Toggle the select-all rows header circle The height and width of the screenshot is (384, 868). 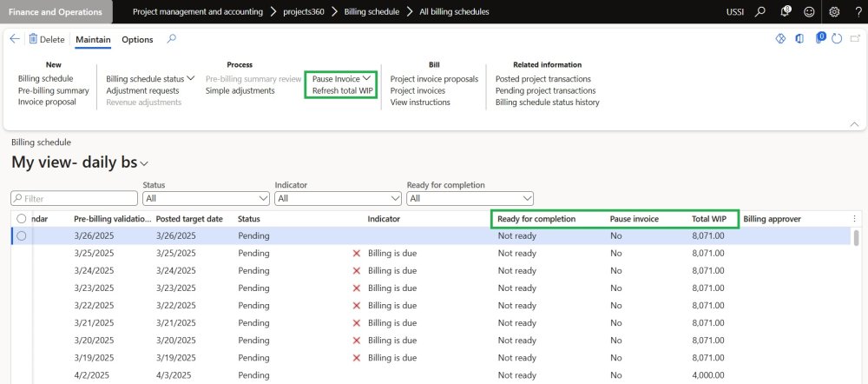[21, 219]
